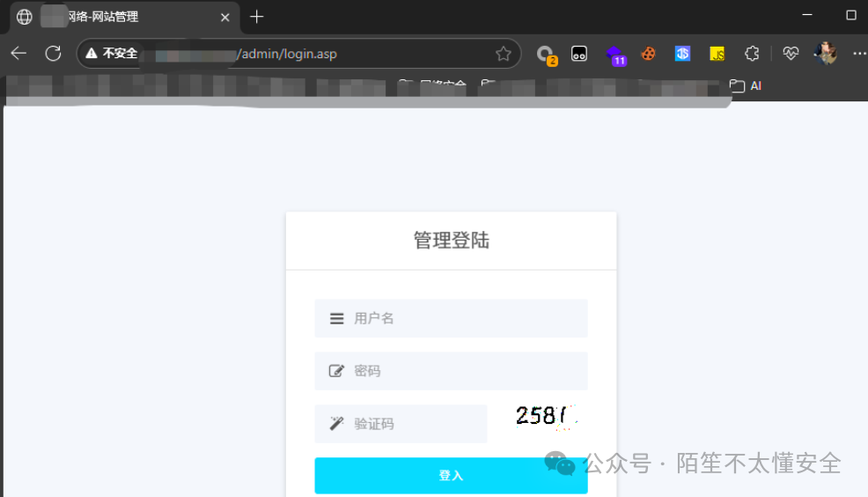Open a new tab with the plus button
868x497 pixels.
[257, 17]
